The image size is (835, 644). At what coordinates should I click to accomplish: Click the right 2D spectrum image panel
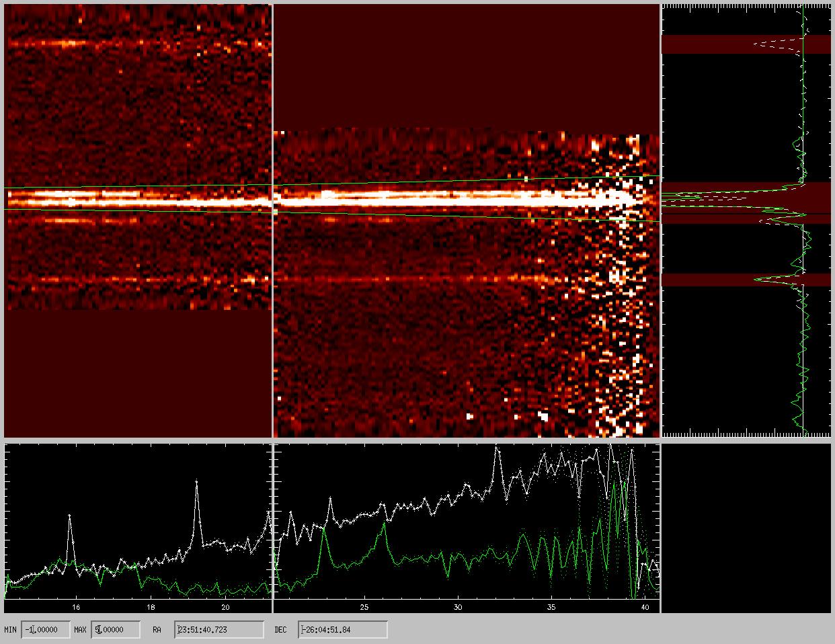(x=467, y=221)
